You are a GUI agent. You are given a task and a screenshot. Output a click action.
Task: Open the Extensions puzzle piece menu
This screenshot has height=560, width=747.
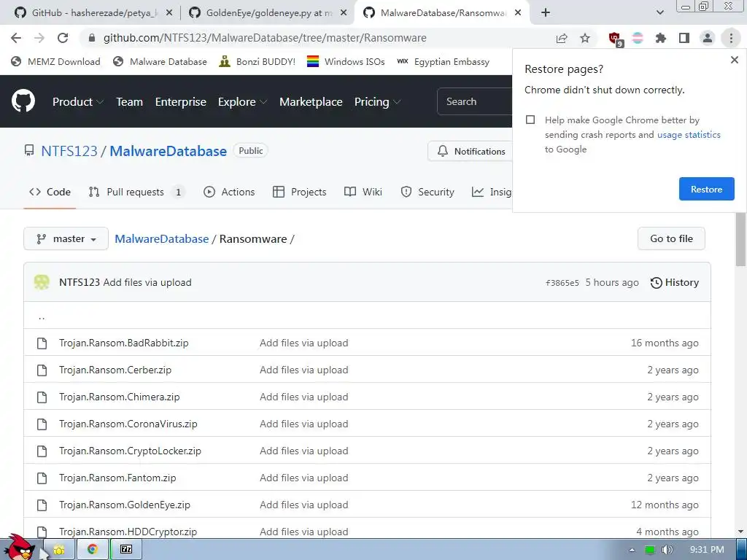coord(661,38)
